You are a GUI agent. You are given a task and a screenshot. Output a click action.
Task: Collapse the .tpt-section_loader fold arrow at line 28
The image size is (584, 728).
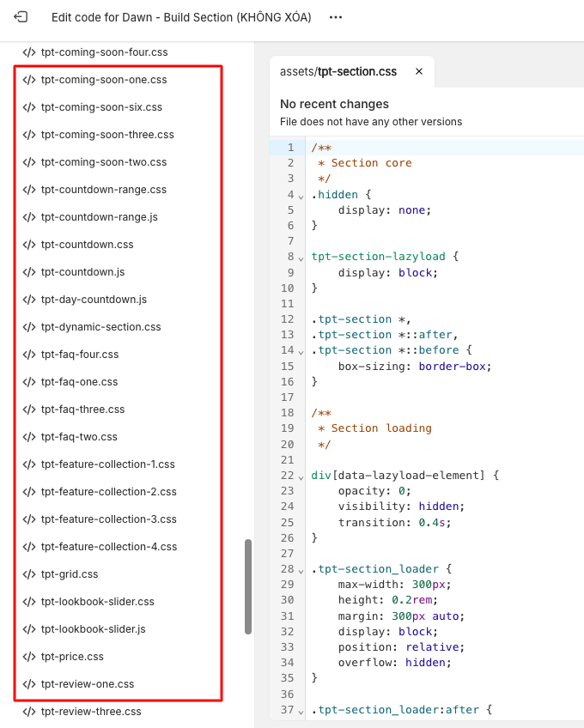pos(301,571)
